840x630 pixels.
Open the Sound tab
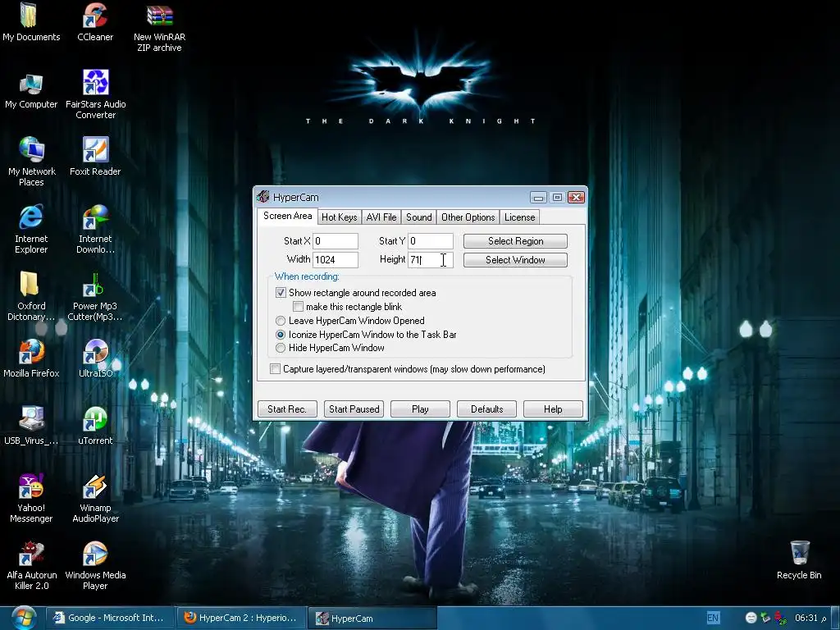coord(419,217)
